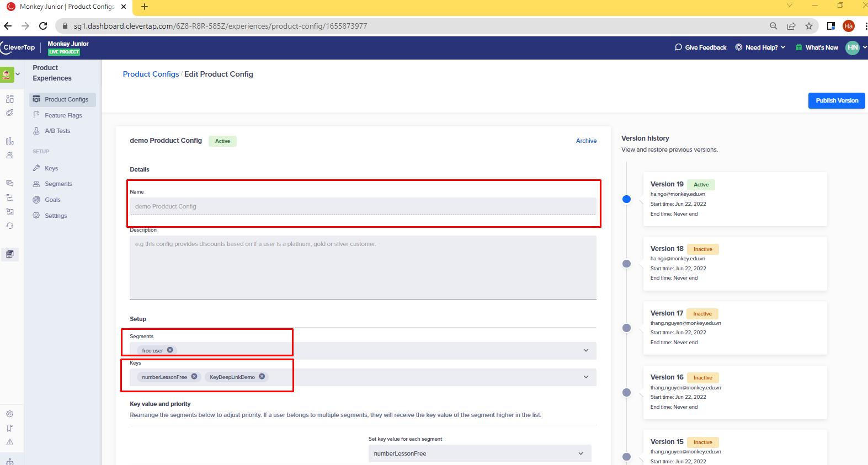
Task: Open the people segments icon in left rail
Action: click(10, 156)
